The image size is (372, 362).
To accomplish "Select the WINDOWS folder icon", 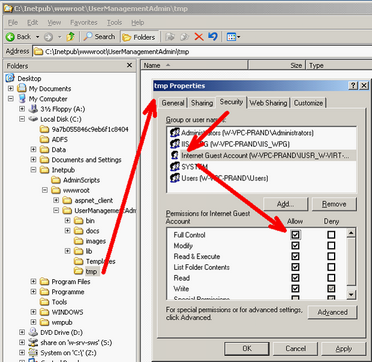I will click(x=44, y=312).
